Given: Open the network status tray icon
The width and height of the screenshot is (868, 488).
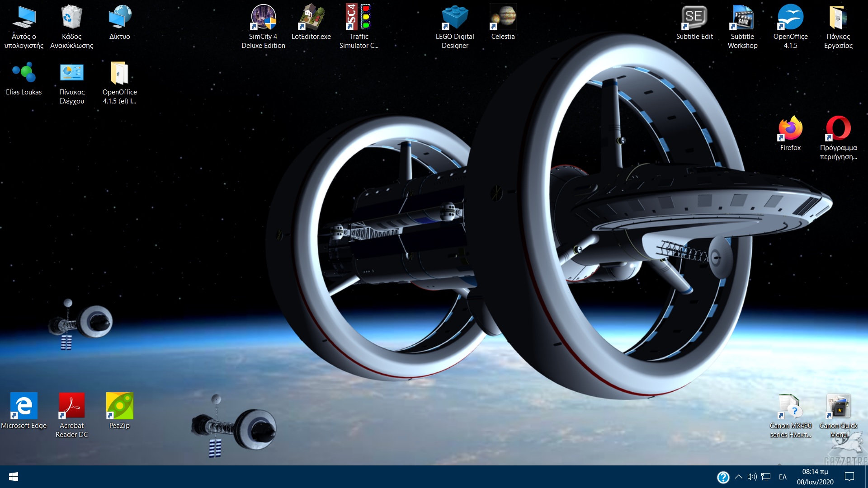Looking at the screenshot, I should [x=766, y=477].
